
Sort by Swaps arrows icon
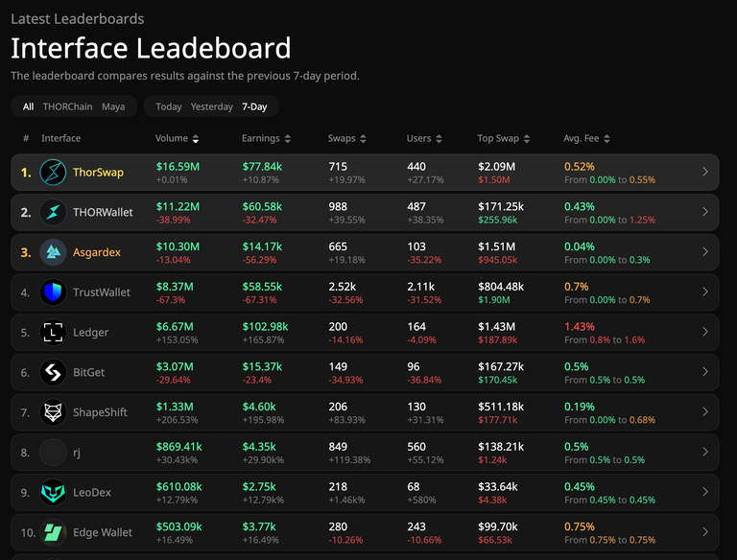[x=363, y=139]
